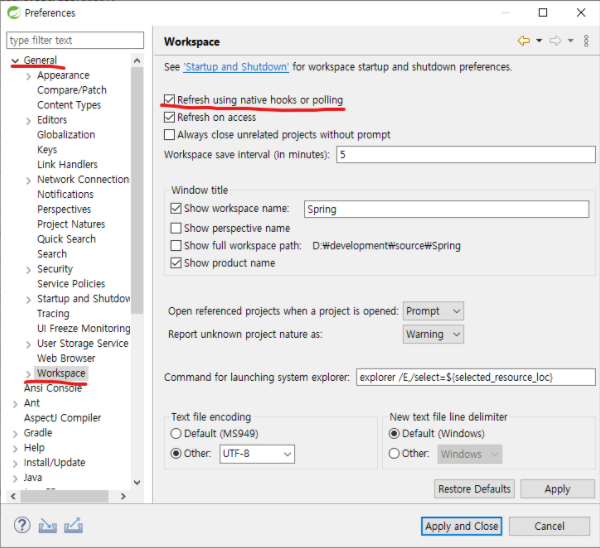
Task: Select AspectJ Compiler in the tree
Action: tap(62, 418)
